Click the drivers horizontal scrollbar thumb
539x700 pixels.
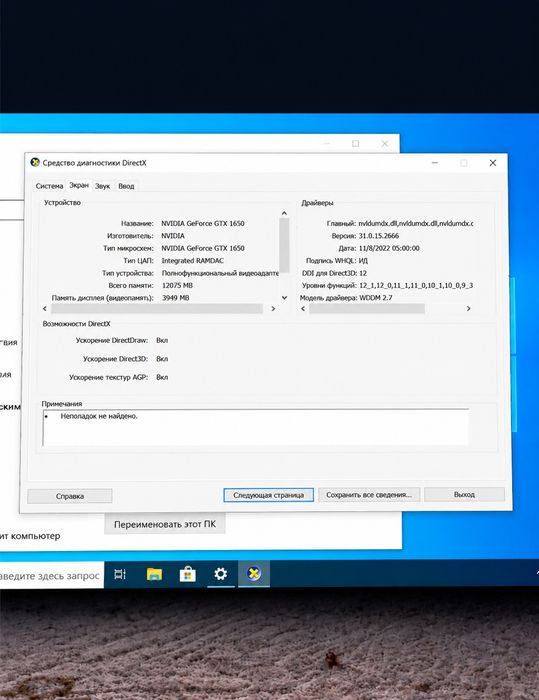(367, 308)
